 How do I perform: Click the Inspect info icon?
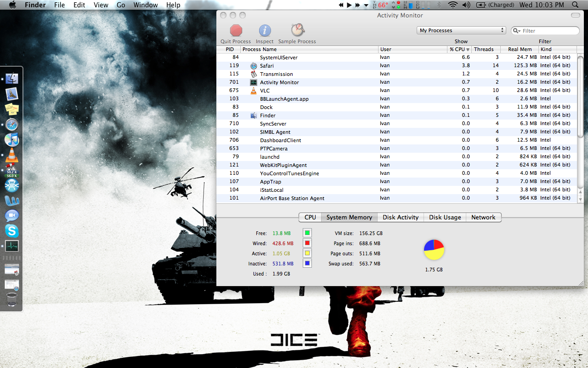(265, 31)
